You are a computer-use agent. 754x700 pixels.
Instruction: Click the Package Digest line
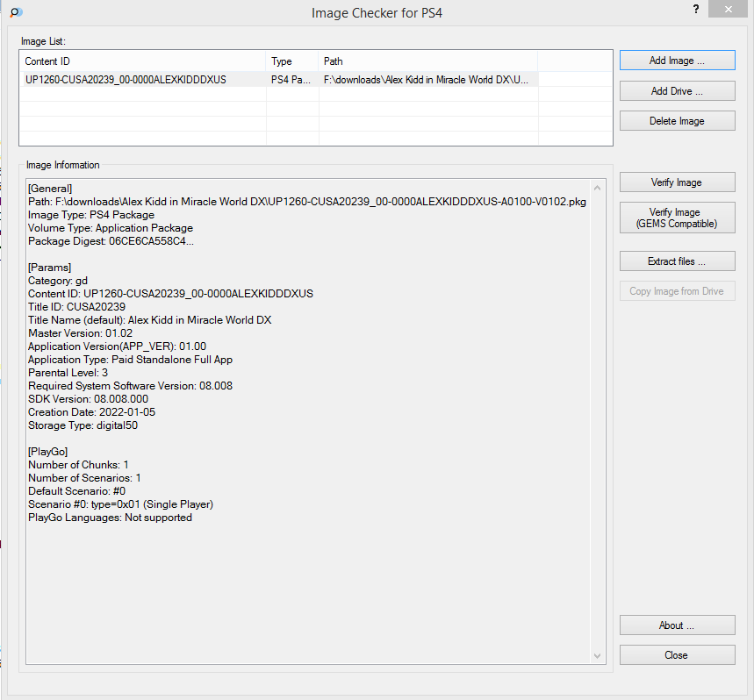pos(111,241)
